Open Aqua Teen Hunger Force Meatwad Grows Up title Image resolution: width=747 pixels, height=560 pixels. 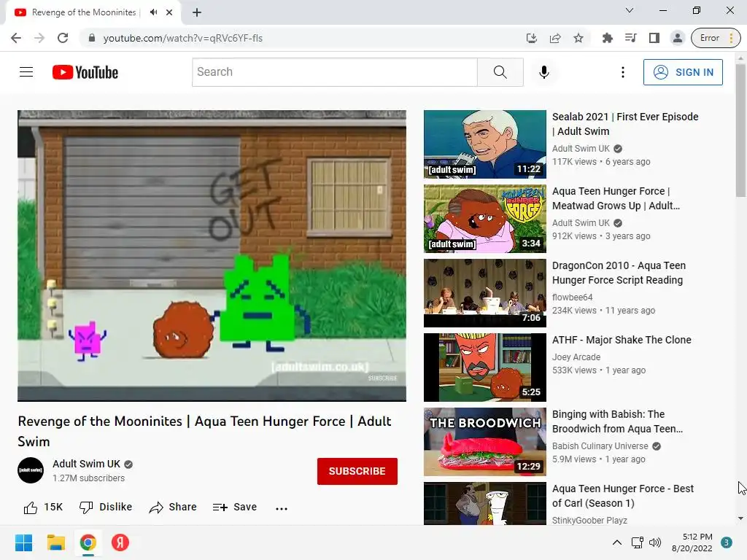click(x=616, y=198)
